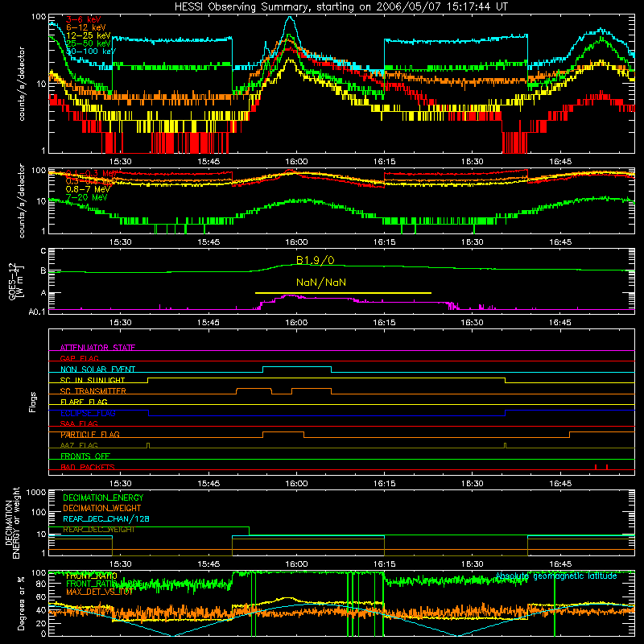Select the GAP_FLAG label
Image resolution: width=644 pixels, height=644 pixels.
[x=79, y=358]
